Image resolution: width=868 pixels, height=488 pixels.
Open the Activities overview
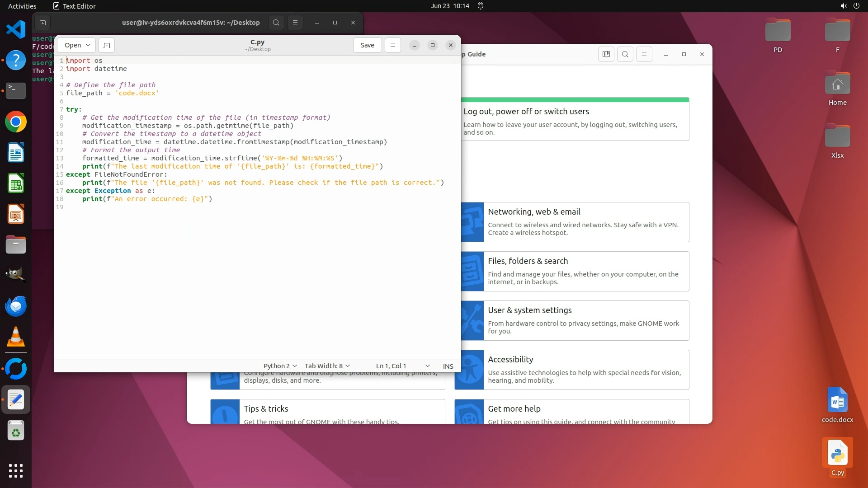click(x=22, y=6)
